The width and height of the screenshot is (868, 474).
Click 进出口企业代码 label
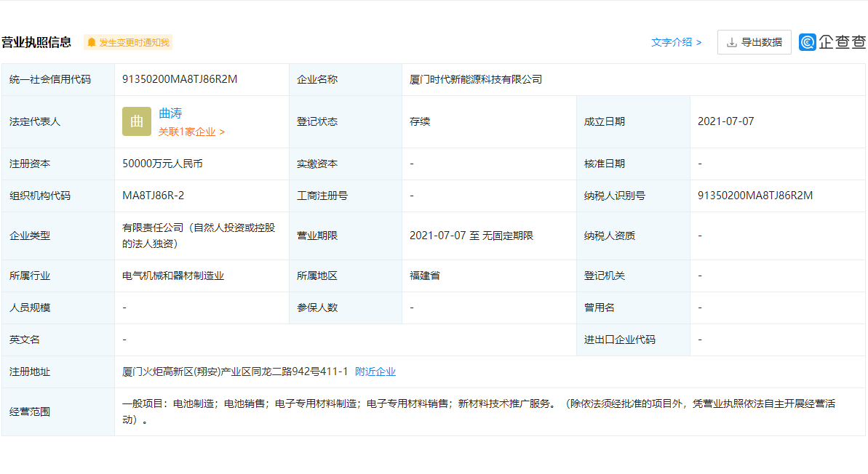pyautogui.click(x=619, y=340)
